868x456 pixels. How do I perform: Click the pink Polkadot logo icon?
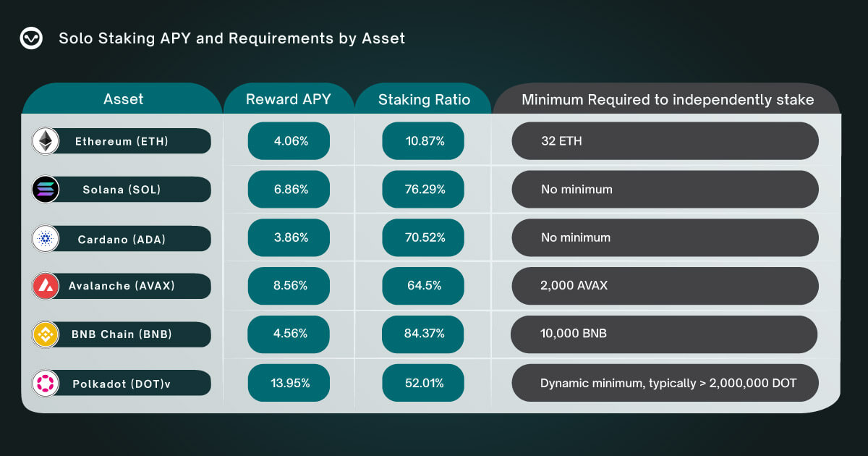[x=46, y=383]
